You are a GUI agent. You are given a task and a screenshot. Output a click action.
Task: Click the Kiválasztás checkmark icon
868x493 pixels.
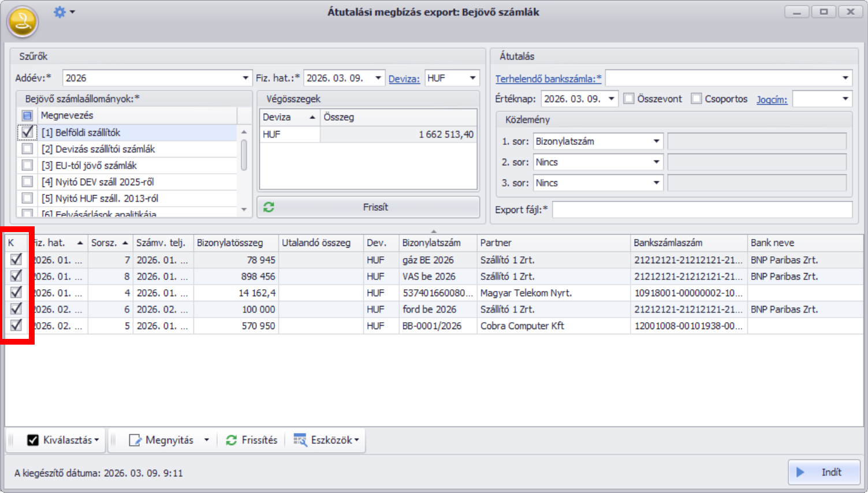33,440
